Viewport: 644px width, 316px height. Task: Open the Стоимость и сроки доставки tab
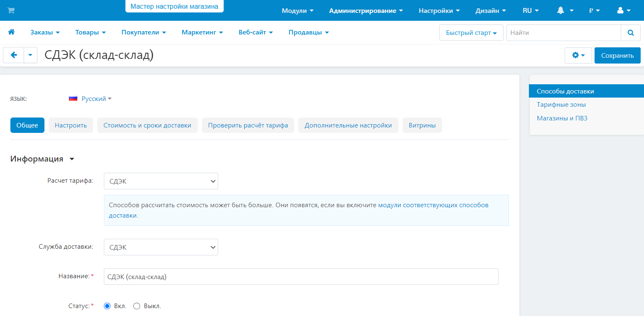[x=147, y=125]
